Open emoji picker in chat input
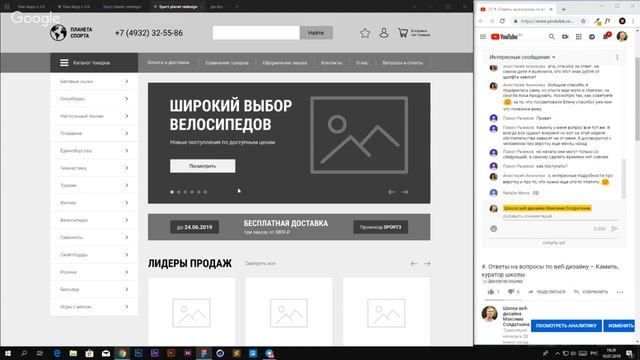This screenshot has height=360, width=640. pyautogui.click(x=493, y=229)
